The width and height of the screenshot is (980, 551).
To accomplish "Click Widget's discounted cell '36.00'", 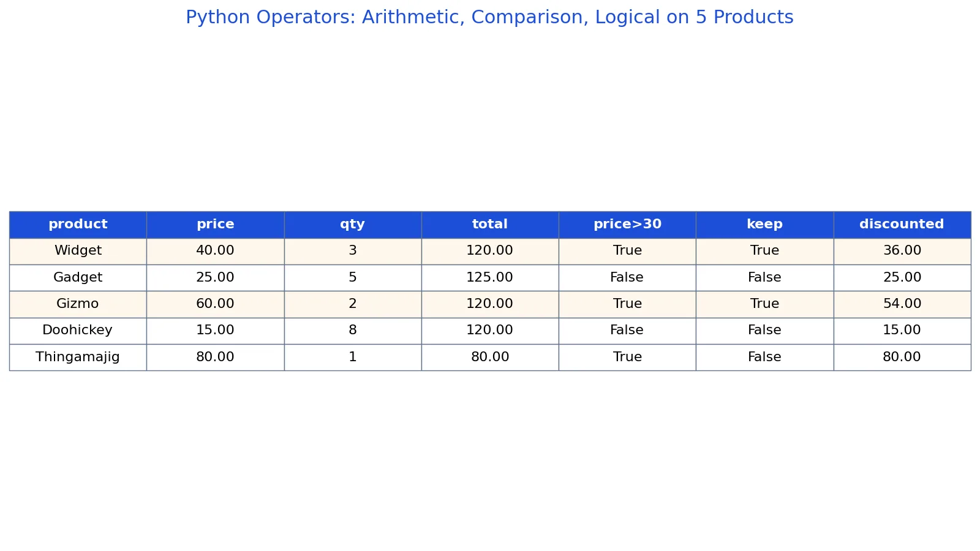I will point(902,251).
